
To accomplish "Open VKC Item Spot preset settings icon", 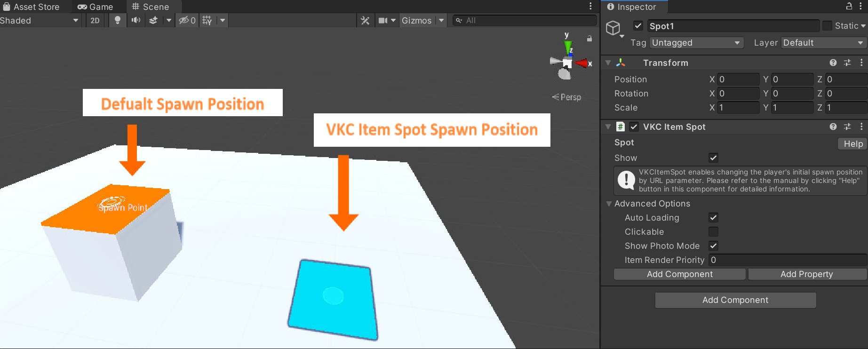I will pyautogui.click(x=847, y=127).
